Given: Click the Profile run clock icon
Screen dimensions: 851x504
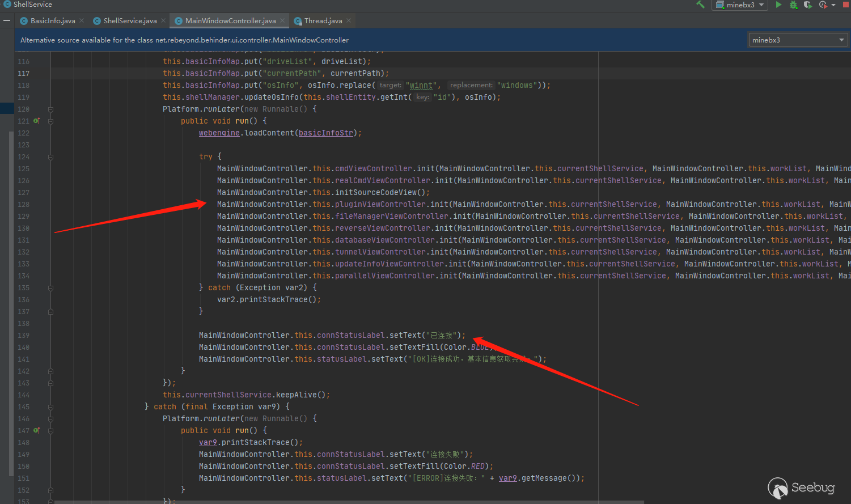Looking at the screenshot, I should pos(823,5).
